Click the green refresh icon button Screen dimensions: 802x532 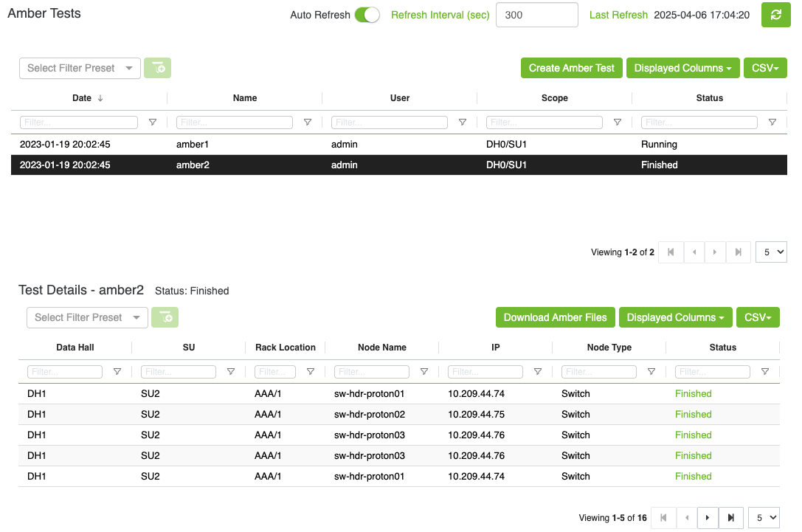775,15
